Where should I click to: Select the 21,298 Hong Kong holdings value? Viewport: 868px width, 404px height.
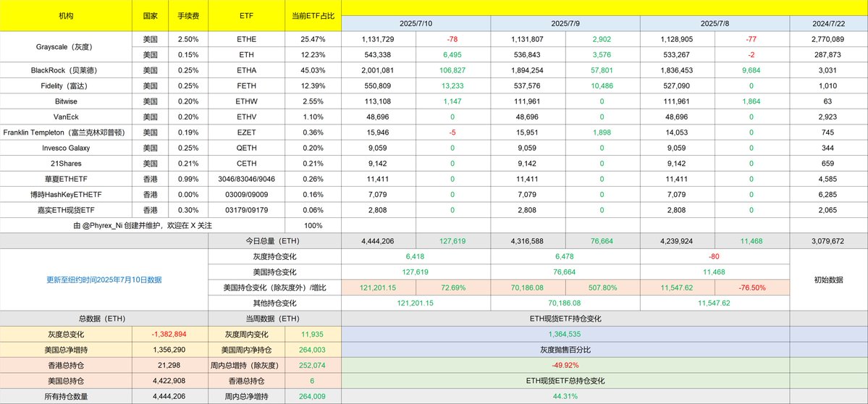(170, 365)
